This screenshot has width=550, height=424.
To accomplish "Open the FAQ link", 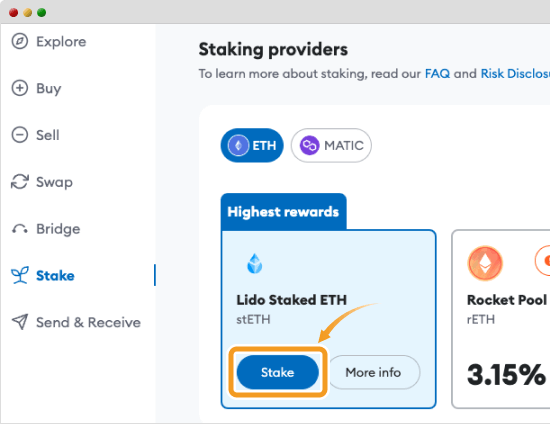I will [437, 74].
